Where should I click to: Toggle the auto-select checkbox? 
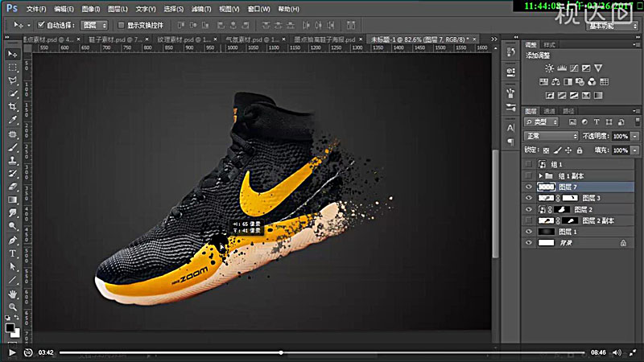pos(41,25)
